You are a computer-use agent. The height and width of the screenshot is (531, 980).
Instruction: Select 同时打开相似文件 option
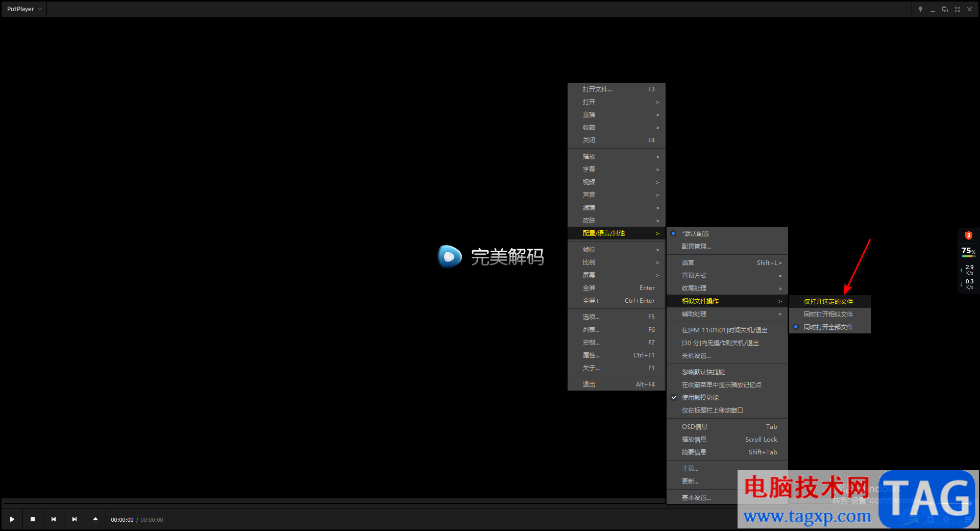click(x=830, y=314)
